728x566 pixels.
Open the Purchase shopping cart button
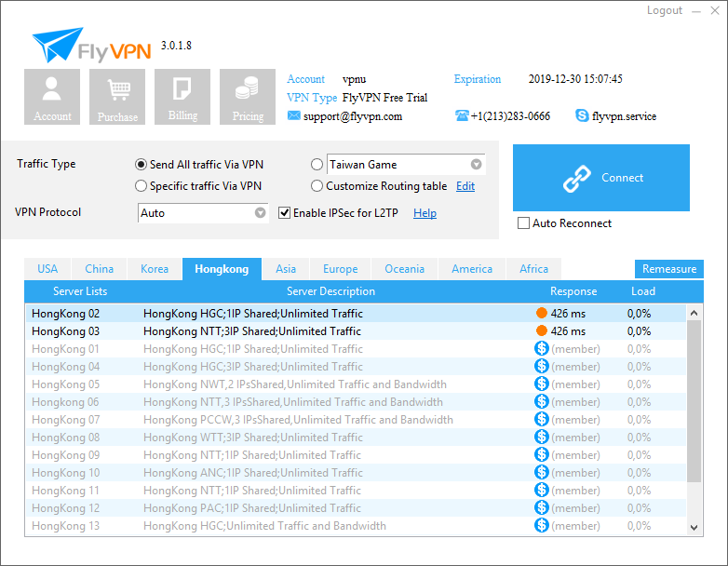[117, 97]
